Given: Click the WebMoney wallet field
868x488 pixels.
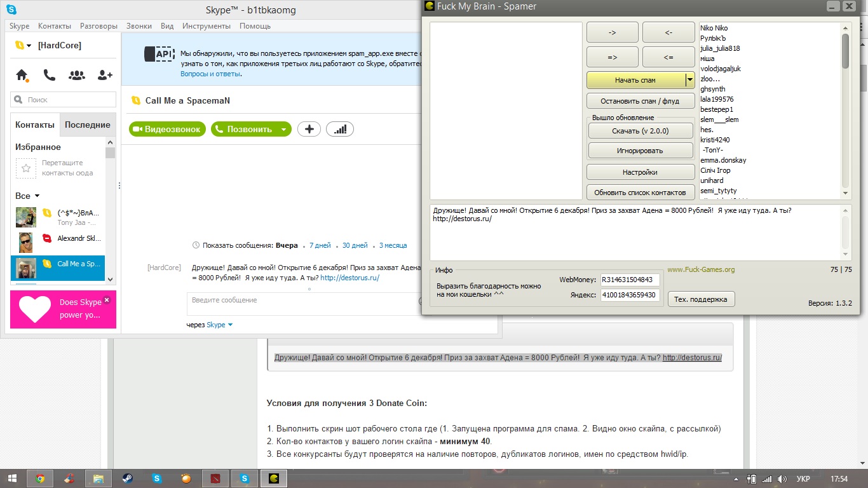Looking at the screenshot, I should (630, 280).
